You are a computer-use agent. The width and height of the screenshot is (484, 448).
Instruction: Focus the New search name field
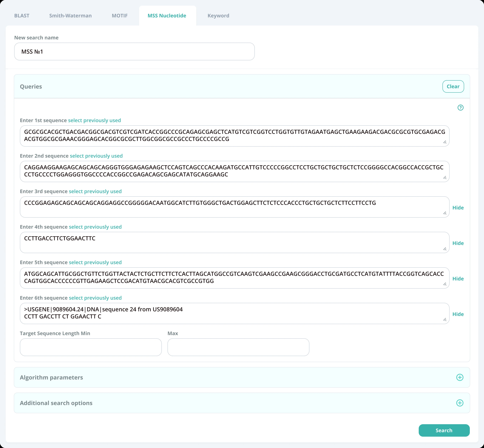tap(134, 52)
